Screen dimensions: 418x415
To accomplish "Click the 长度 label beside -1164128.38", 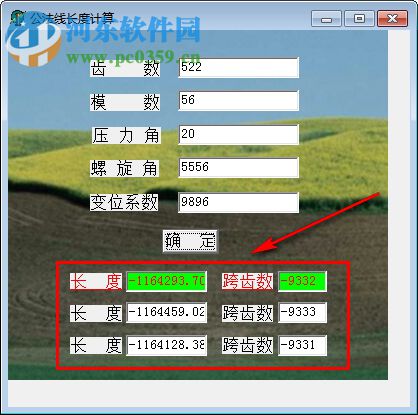I will coord(96,345).
